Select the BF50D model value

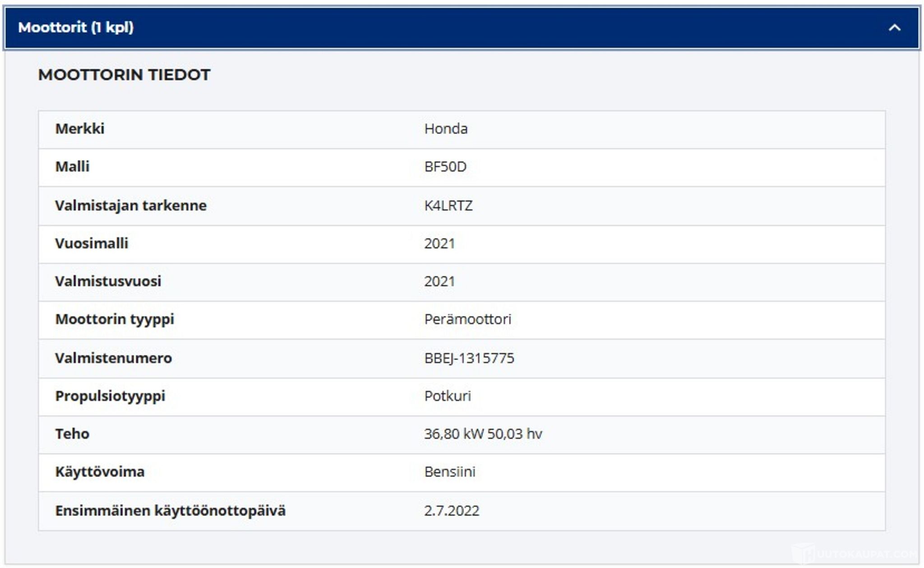pos(445,167)
